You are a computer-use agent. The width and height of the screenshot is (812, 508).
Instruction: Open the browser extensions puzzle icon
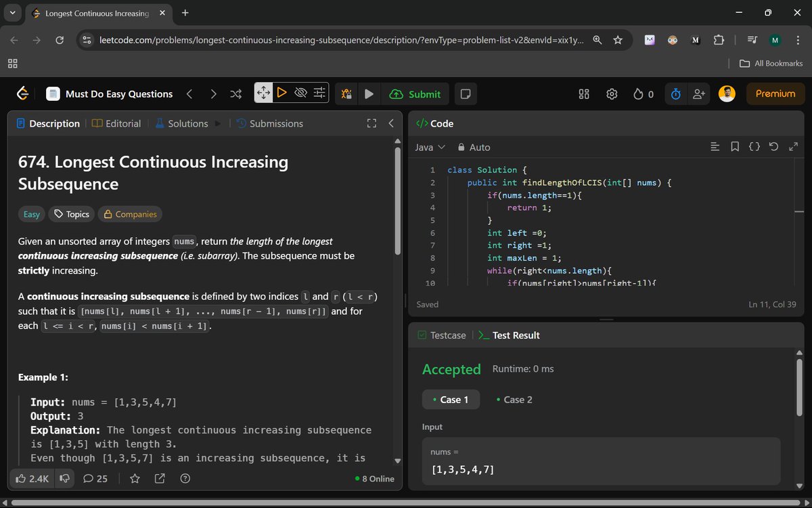[719, 40]
